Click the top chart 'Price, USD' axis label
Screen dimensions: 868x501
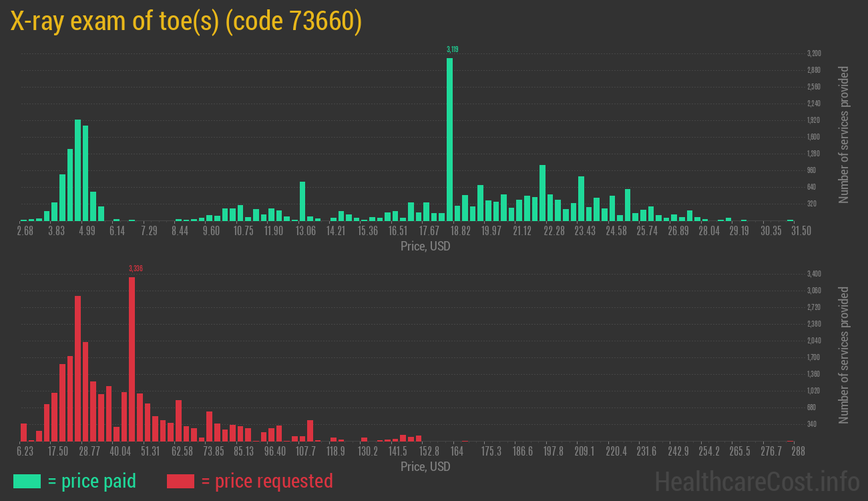click(x=425, y=246)
